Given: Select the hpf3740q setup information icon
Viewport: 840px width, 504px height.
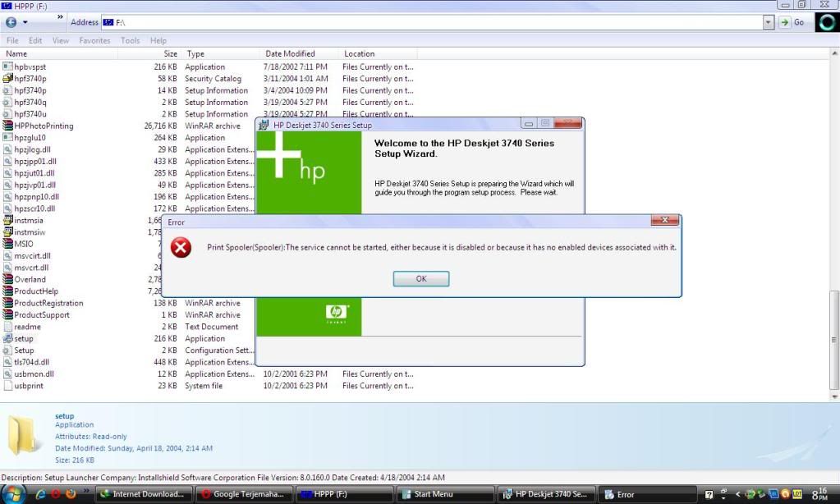Looking at the screenshot, I should [7, 102].
